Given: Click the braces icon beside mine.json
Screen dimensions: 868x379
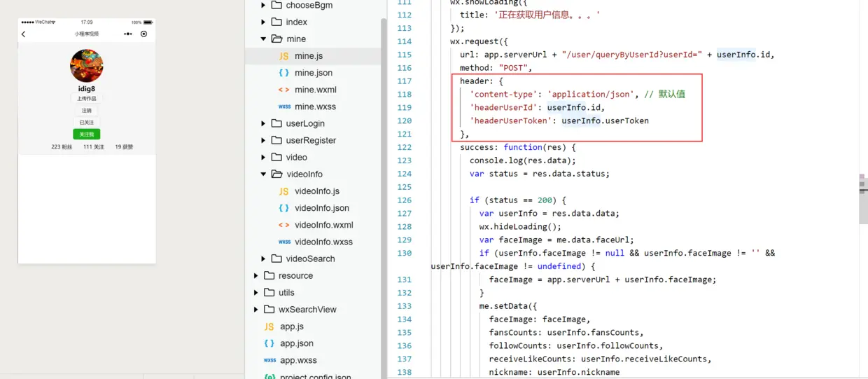Looking at the screenshot, I should [x=283, y=73].
